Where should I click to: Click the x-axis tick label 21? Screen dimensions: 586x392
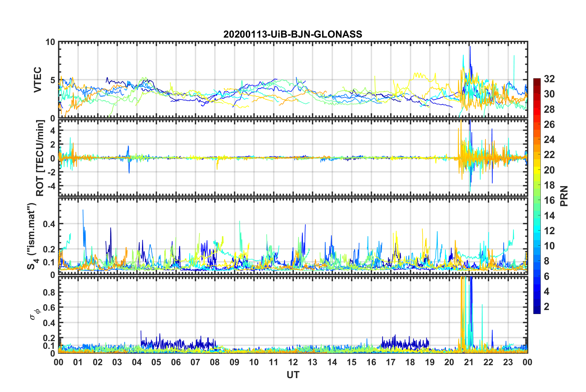(469, 362)
